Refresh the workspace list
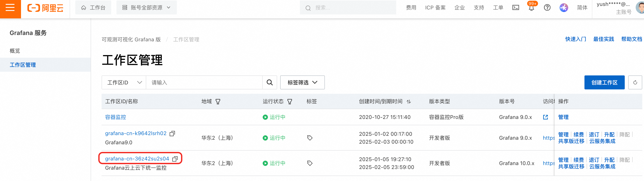 (x=635, y=82)
